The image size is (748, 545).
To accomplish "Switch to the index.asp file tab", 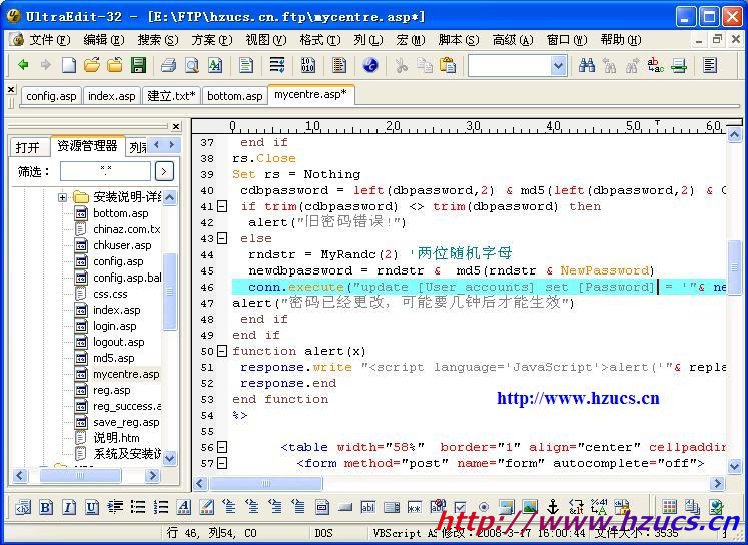I will click(x=111, y=96).
